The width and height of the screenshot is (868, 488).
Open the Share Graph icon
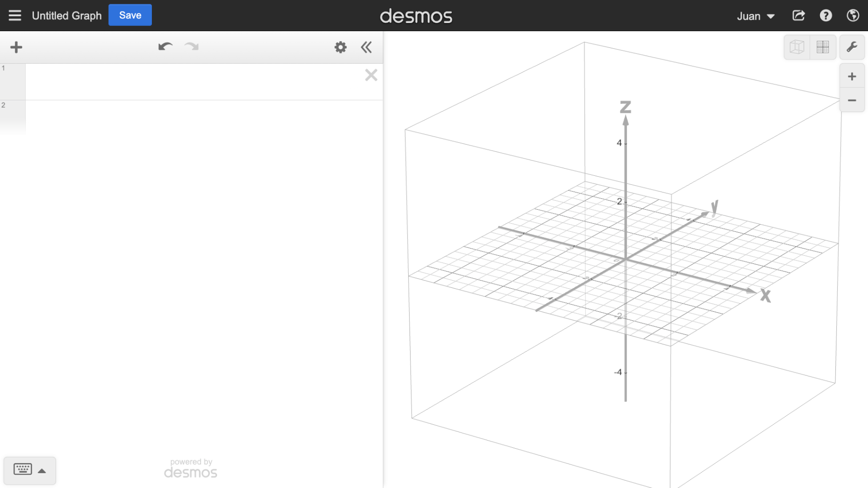point(799,16)
